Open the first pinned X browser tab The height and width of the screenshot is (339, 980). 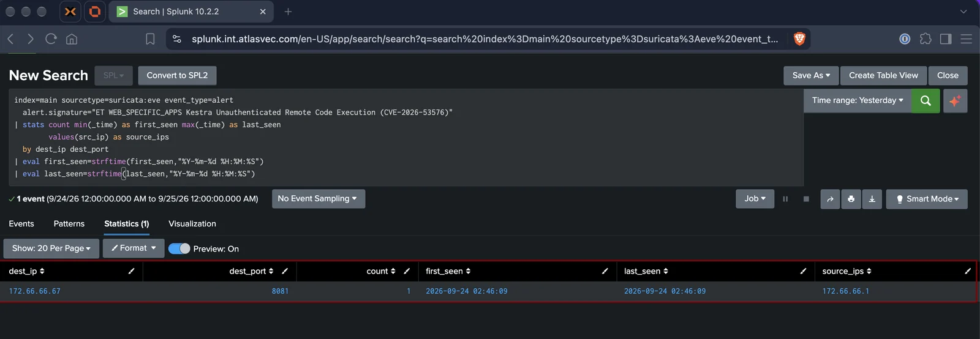pos(70,12)
